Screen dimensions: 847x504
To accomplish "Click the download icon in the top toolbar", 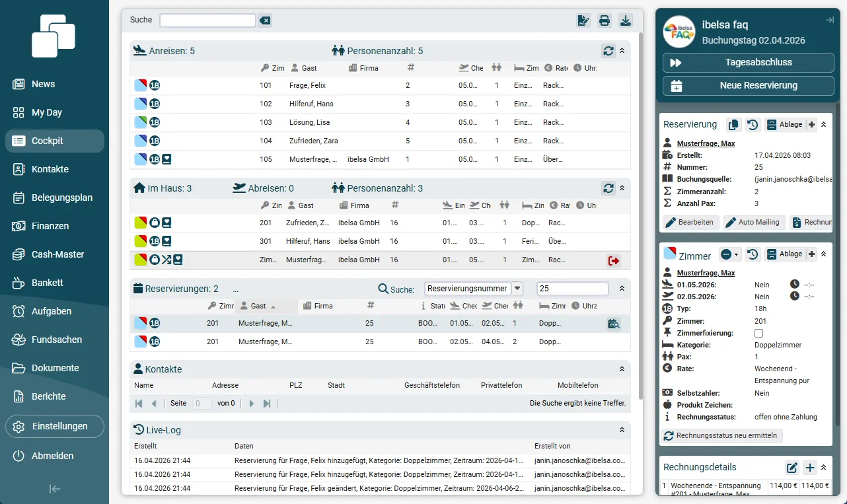I will (626, 20).
